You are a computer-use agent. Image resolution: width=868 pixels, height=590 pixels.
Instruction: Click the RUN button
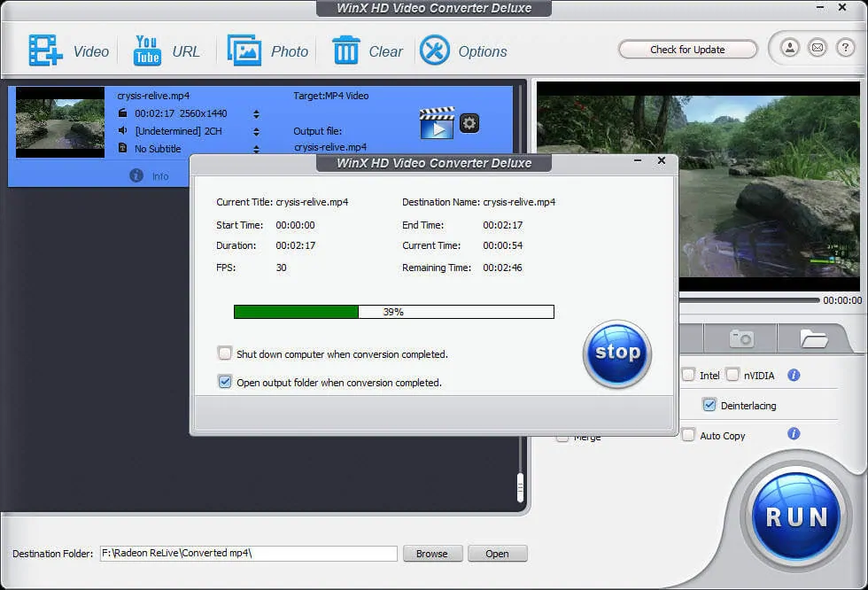796,516
